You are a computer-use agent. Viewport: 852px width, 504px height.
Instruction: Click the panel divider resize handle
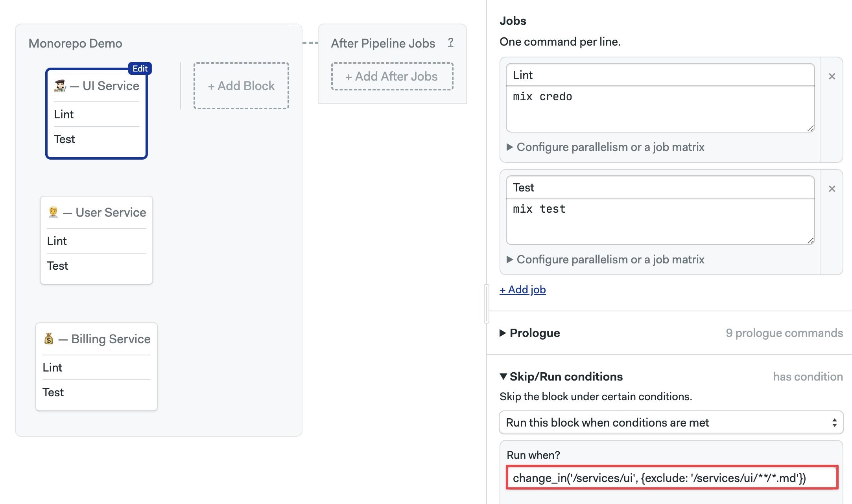pos(487,304)
